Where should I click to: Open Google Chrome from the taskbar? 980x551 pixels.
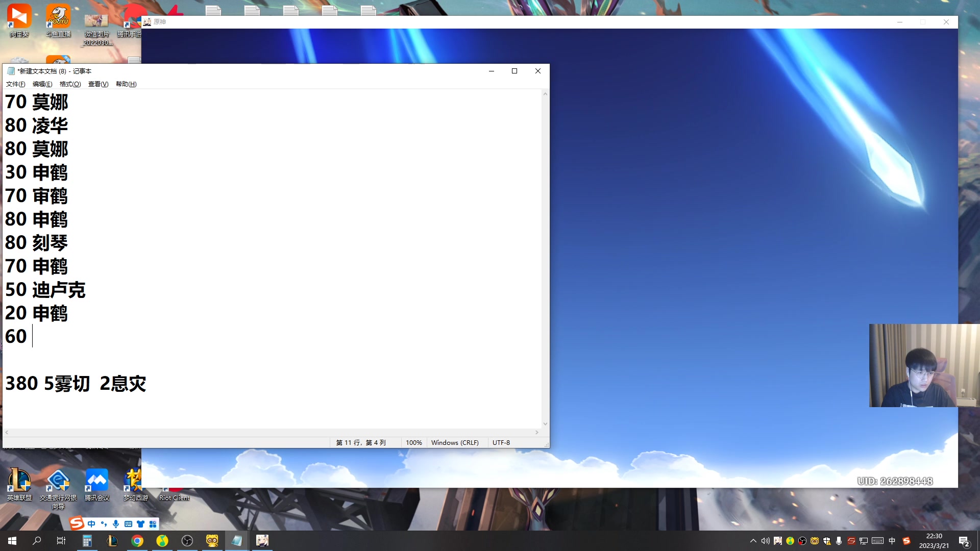[137, 541]
